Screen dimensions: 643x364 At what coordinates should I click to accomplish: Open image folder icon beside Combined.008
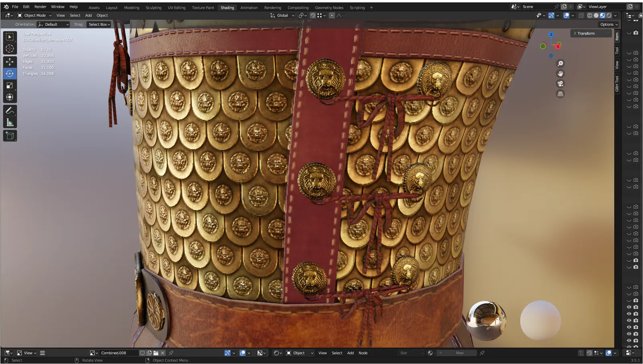tap(156, 353)
